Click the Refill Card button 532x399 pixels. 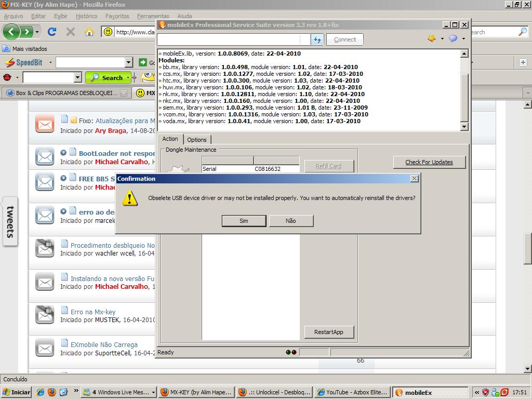329,166
